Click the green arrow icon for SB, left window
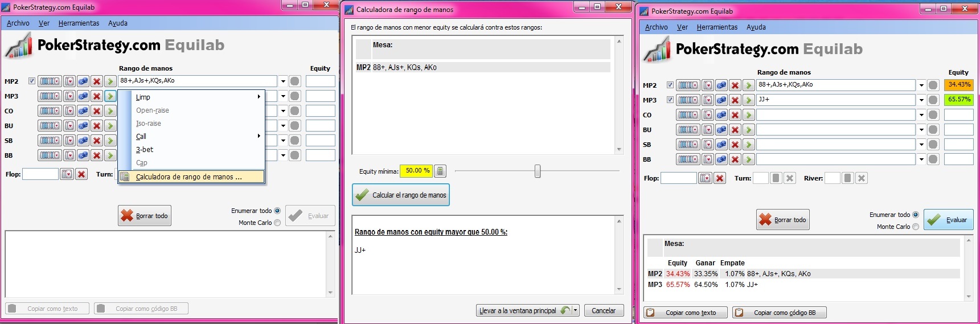 click(x=110, y=141)
